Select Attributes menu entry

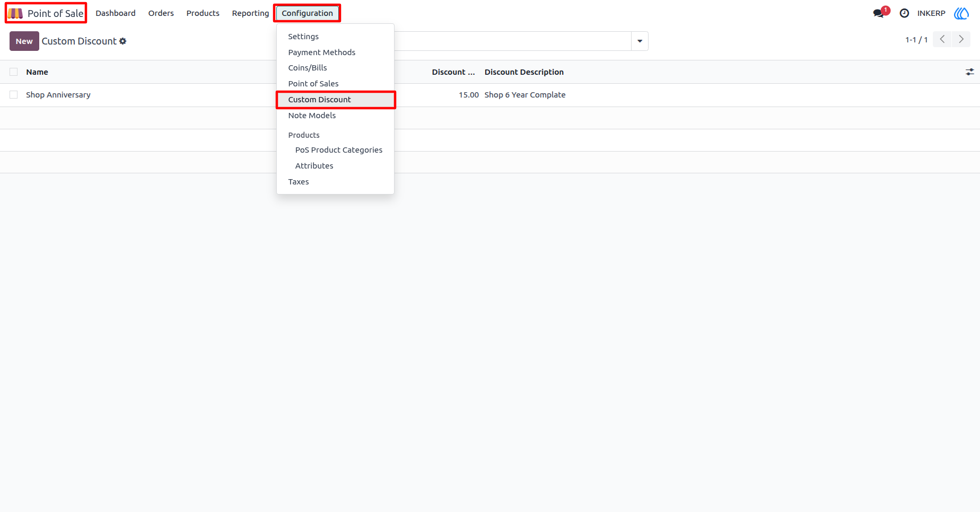pos(335,166)
